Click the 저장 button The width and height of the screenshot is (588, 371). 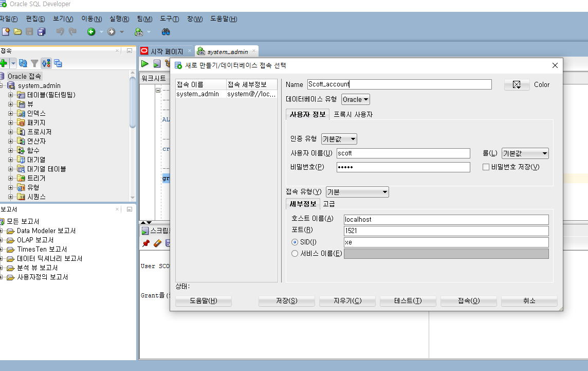tap(286, 301)
